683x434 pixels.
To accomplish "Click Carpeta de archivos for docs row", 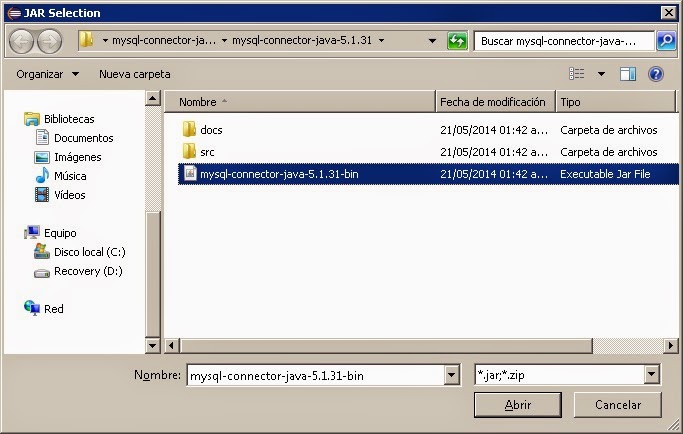I will coord(609,130).
